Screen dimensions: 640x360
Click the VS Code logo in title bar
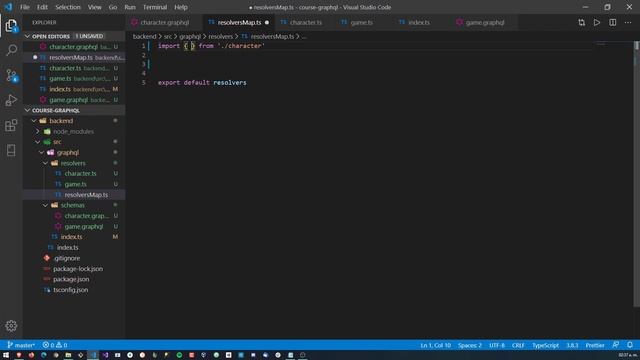(x=8, y=7)
